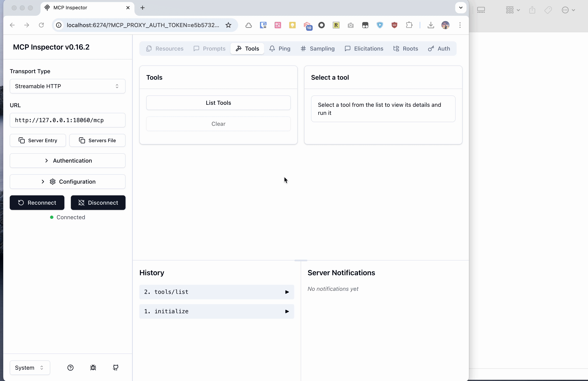Open browser extensions puzzle icon
Viewport: 588px width, 381px height.
pos(409,25)
